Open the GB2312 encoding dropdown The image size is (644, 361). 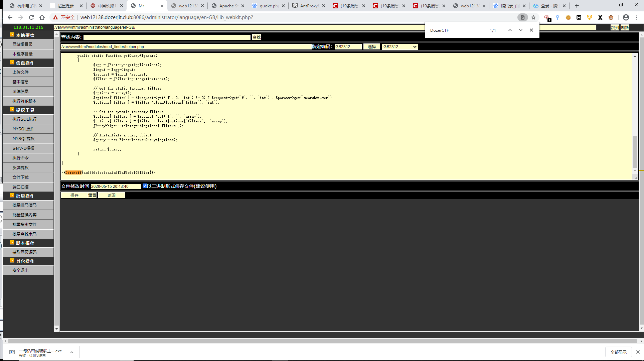click(400, 47)
